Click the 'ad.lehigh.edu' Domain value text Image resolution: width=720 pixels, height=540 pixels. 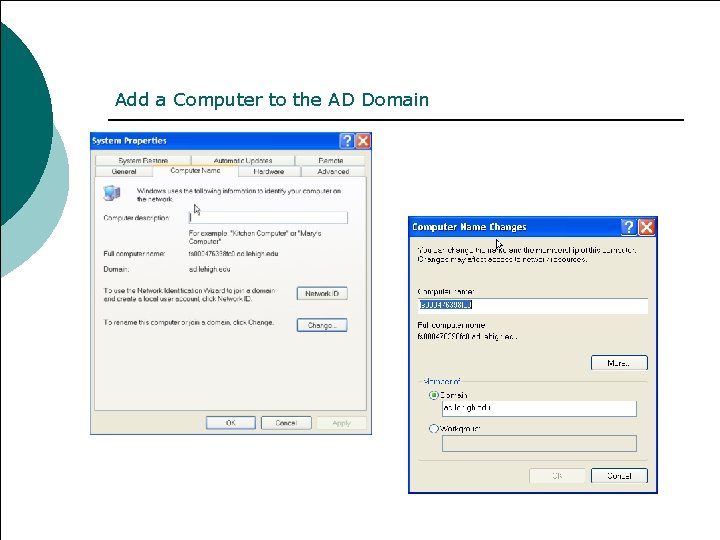209,269
